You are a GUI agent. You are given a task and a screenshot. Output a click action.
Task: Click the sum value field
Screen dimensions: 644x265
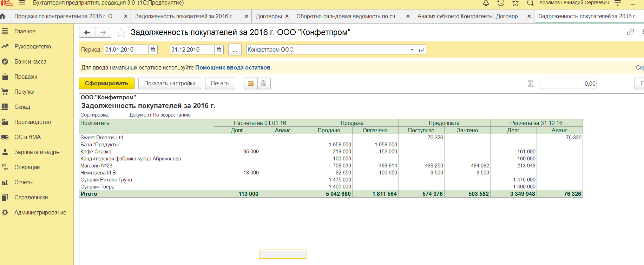coord(567,84)
